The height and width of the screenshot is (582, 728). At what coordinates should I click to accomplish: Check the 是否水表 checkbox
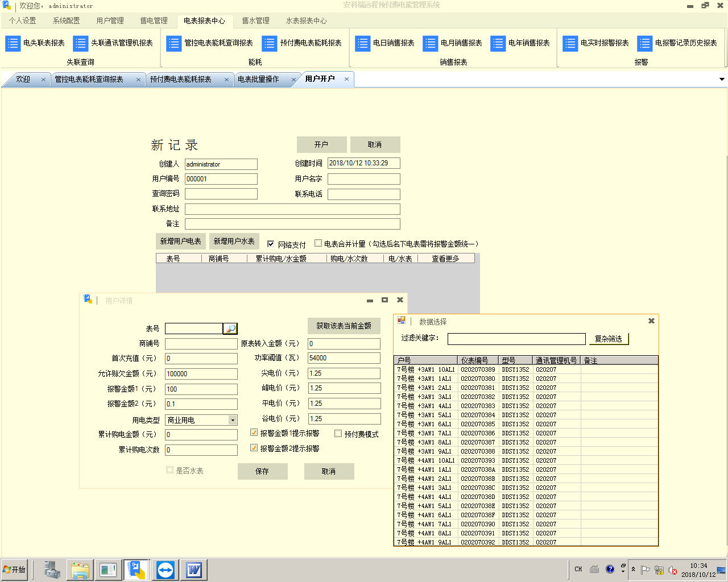point(169,470)
